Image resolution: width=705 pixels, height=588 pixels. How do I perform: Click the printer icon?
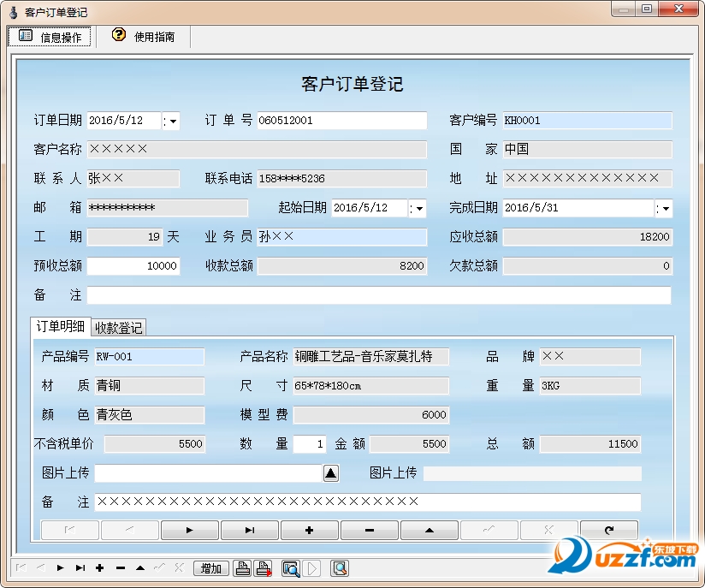point(243,568)
